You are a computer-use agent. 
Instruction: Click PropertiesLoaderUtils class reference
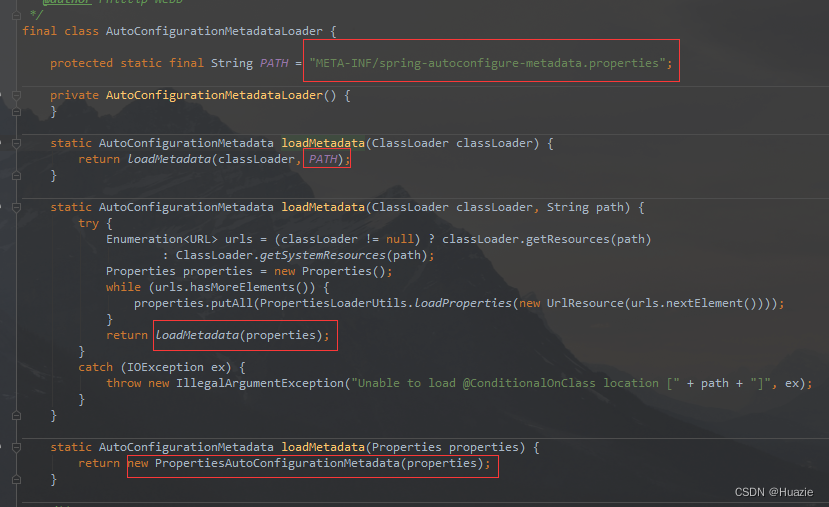(x=333, y=303)
